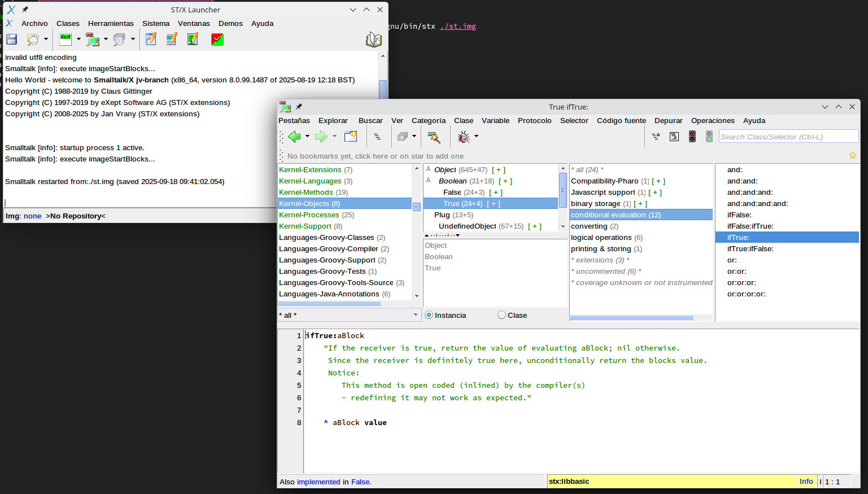Select the Clase radio button
Image resolution: width=868 pixels, height=494 pixels.
[501, 315]
